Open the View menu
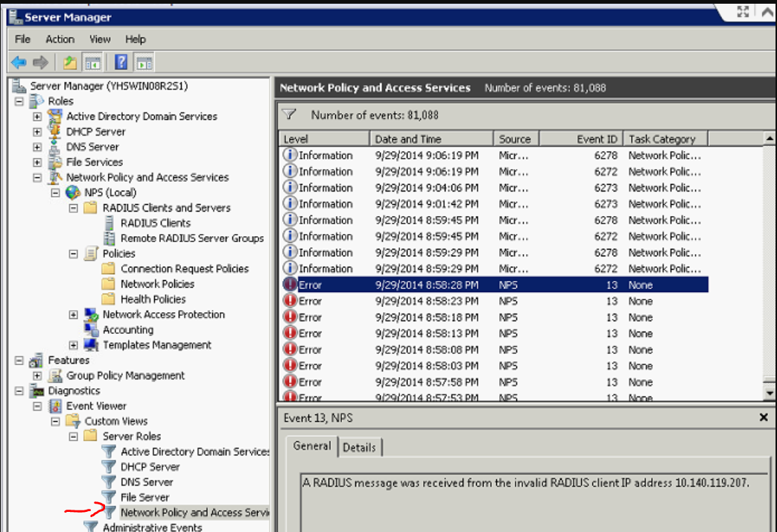This screenshot has width=777, height=532. coord(100,39)
